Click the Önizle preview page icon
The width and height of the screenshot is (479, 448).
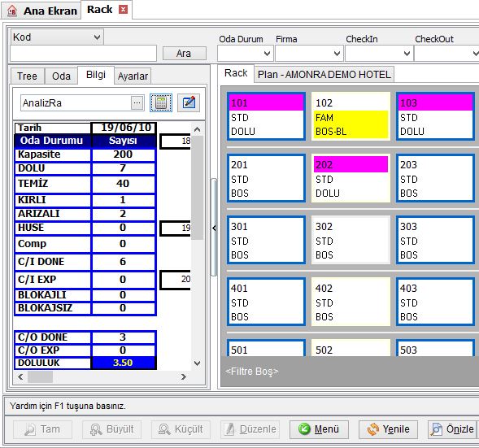pos(436,429)
